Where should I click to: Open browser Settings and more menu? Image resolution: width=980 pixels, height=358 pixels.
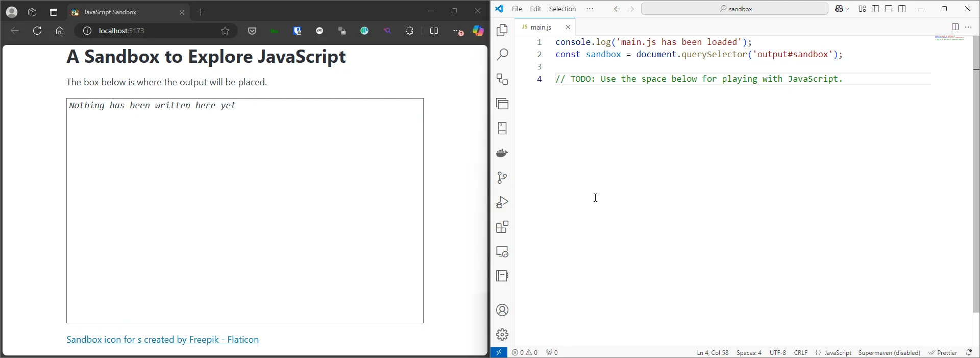point(458,31)
